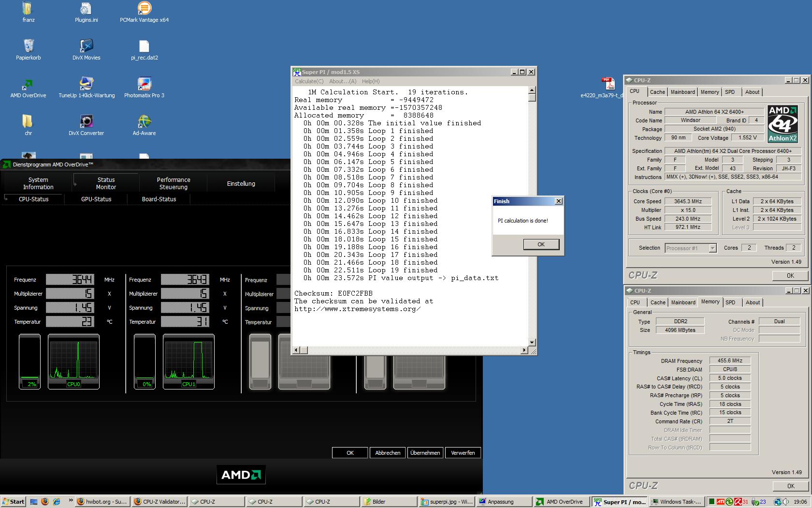812x508 pixels.
Task: Click the CPU0 usage graph
Action: click(73, 361)
